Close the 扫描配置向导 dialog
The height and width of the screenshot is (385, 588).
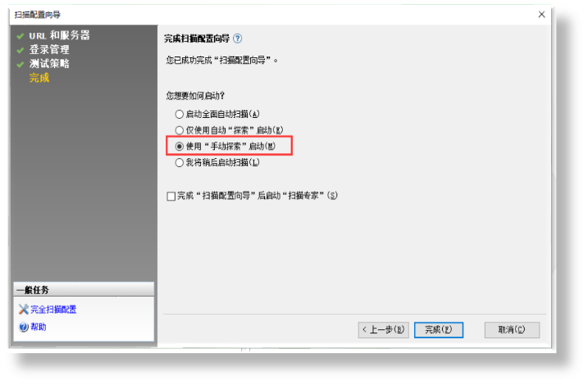click(x=541, y=15)
